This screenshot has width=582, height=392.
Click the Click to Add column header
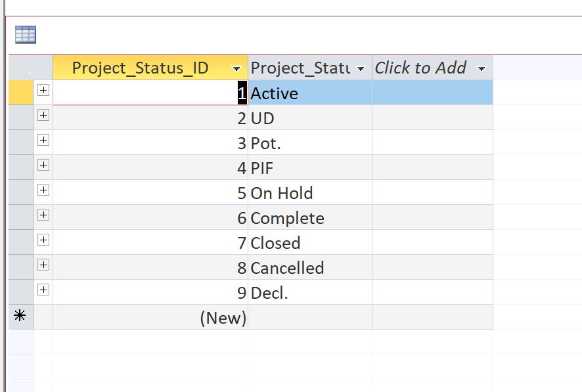pyautogui.click(x=420, y=68)
